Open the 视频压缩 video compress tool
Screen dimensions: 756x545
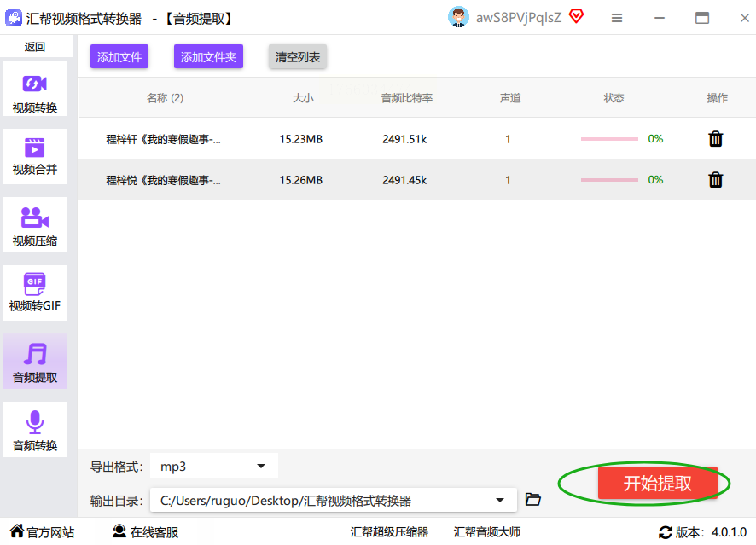[35, 225]
